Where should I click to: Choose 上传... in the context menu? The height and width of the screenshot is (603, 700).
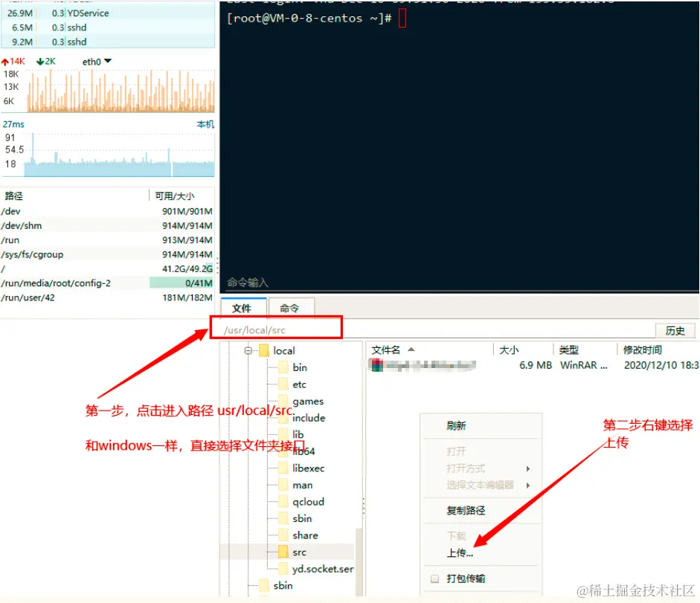click(x=460, y=553)
